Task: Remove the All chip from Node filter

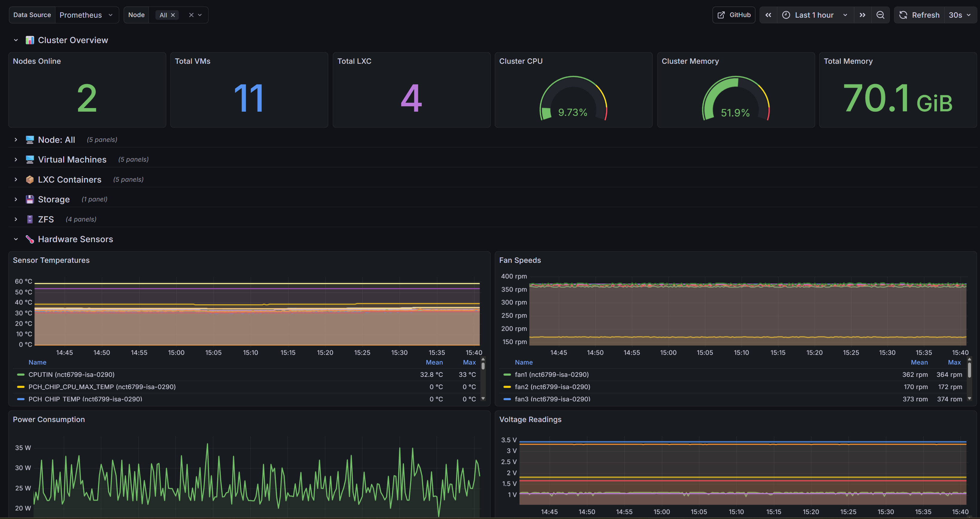Action: [x=173, y=15]
